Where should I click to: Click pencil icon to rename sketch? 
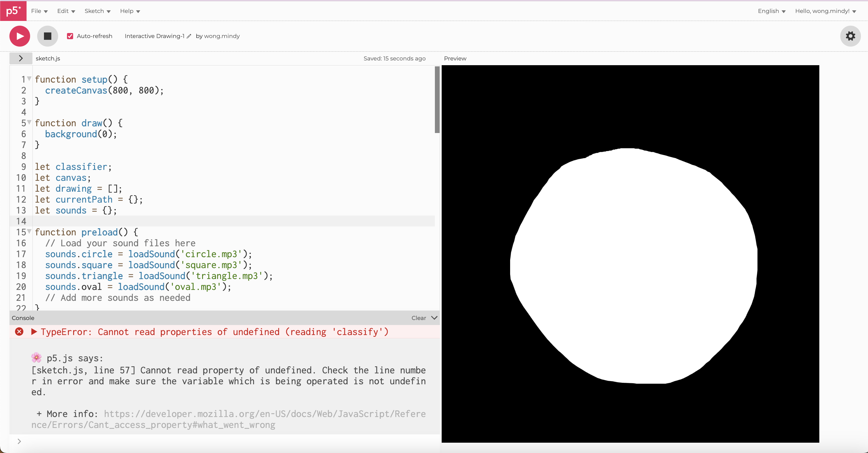189,36
